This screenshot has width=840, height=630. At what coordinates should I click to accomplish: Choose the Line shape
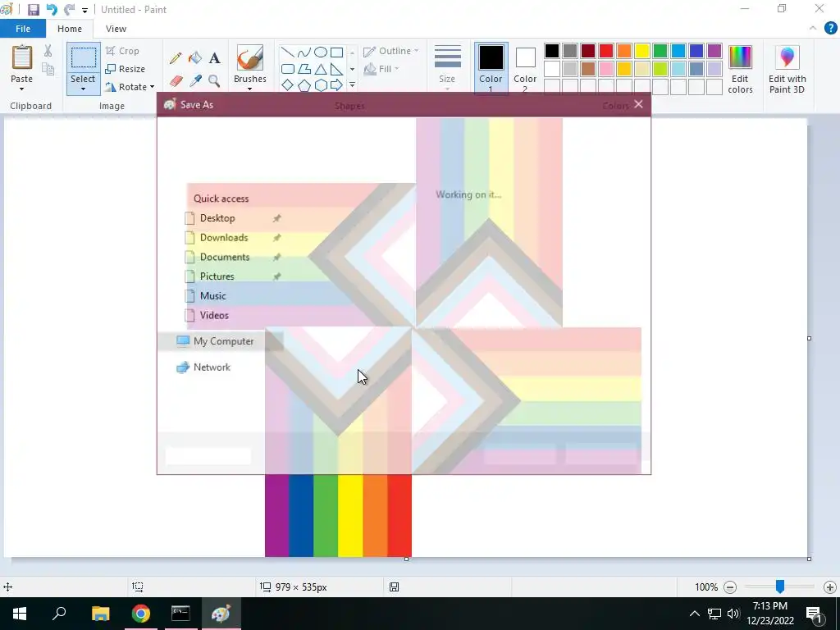click(x=288, y=52)
